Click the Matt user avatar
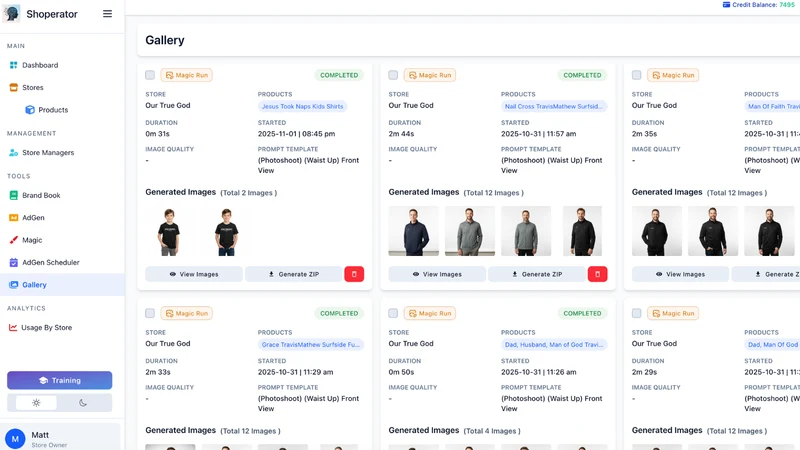The width and height of the screenshot is (800, 450). (15, 438)
